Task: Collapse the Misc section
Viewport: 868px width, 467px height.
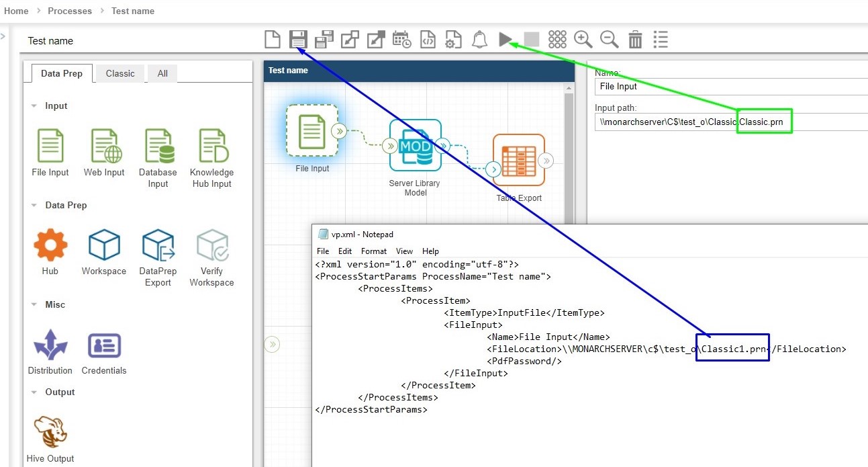Action: 34,305
